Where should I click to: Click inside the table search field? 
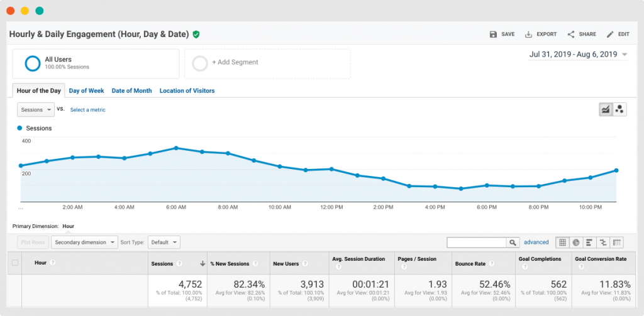tap(476, 242)
